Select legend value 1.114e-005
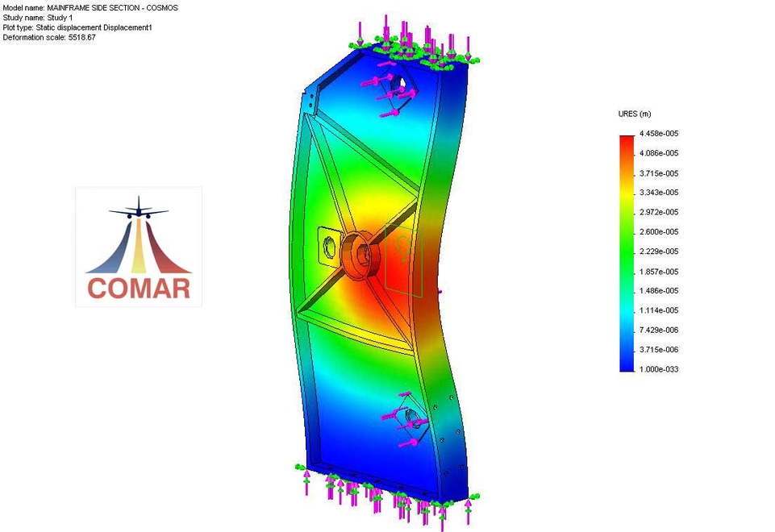This screenshot has height=532, width=775. click(659, 310)
